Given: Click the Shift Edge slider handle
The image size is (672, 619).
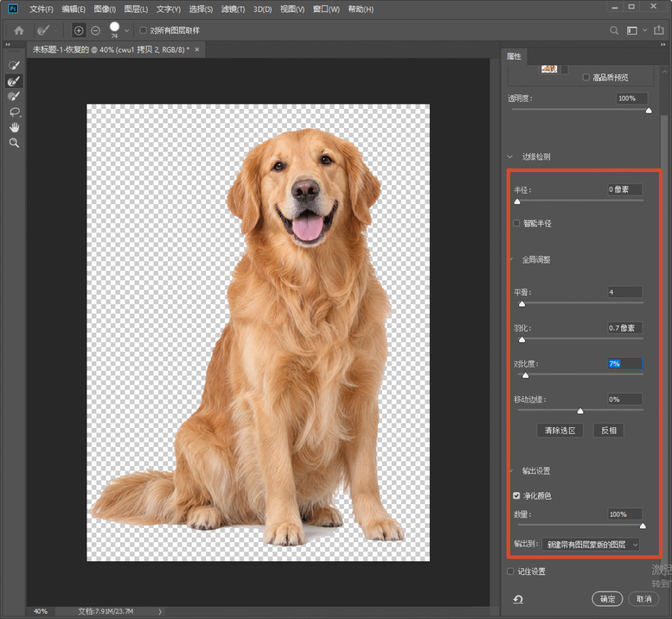Looking at the screenshot, I should (x=580, y=411).
